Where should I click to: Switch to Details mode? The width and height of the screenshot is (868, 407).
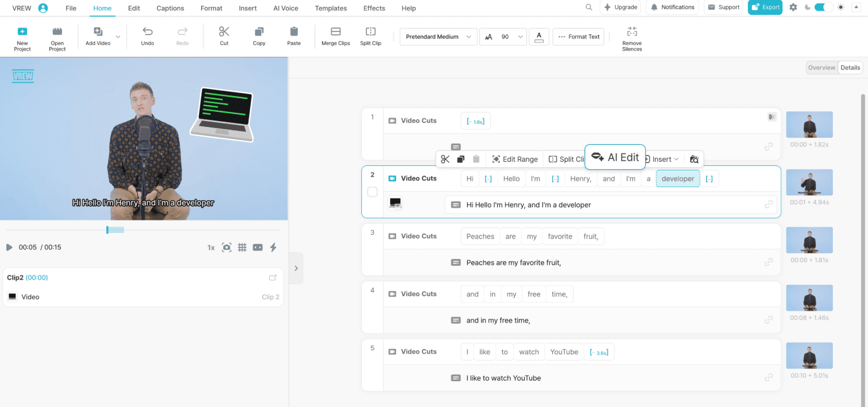[x=850, y=68]
